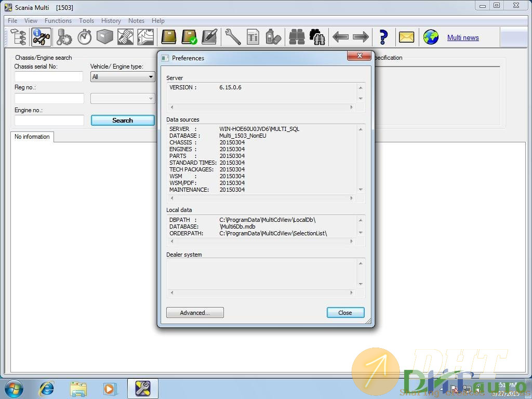Image resolution: width=532 pixels, height=399 pixels.
Task: Click the TECH PACKAGES row
Action: (x=207, y=170)
